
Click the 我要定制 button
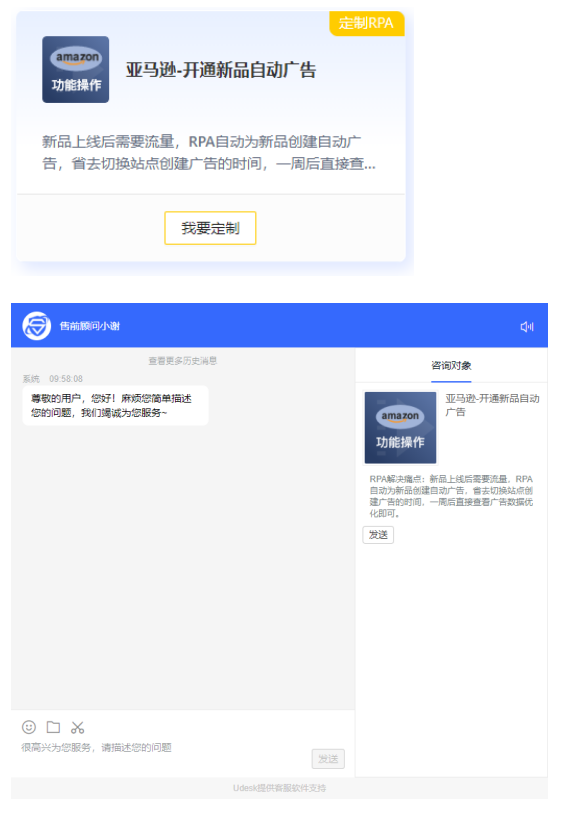[210, 228]
